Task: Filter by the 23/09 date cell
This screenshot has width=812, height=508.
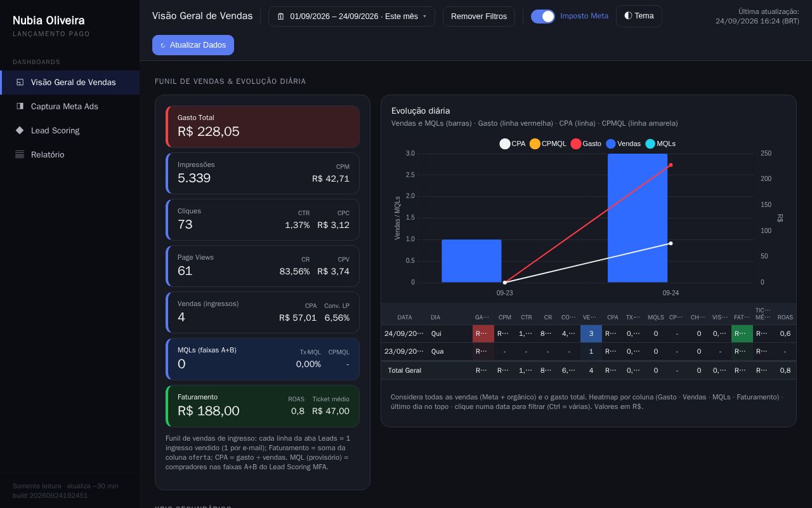Action: (x=404, y=351)
